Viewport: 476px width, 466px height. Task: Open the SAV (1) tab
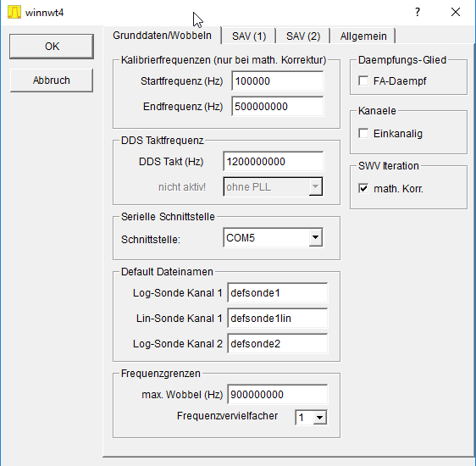coord(249,36)
